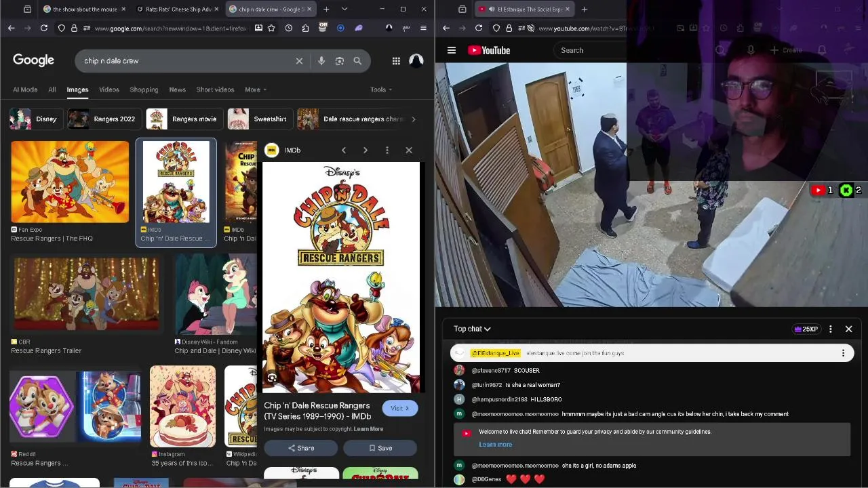Open pinned message three-dot menu
The width and height of the screenshot is (868, 488).
[843, 353]
